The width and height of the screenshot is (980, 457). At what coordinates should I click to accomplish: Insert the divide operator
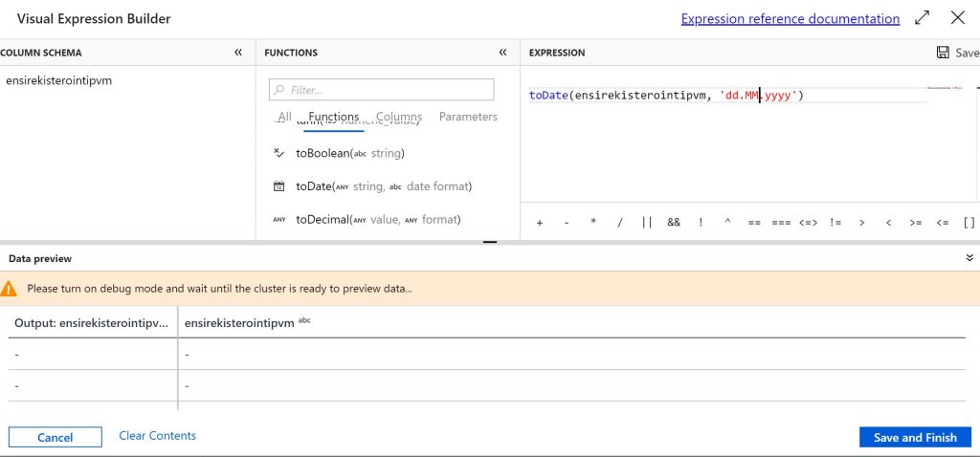[x=620, y=223]
